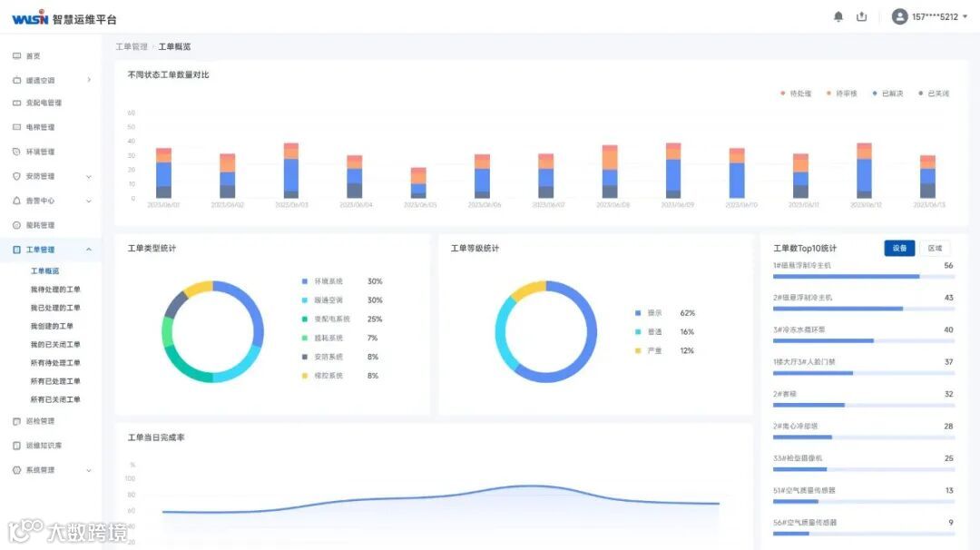Collapse the 工单管理 menu chevron
The height and width of the screenshot is (550, 980).
click(x=89, y=250)
